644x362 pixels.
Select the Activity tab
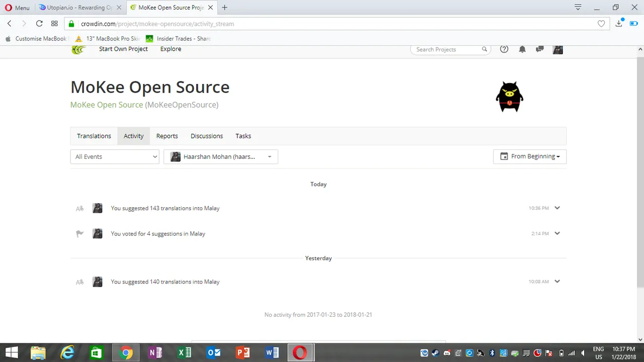[x=133, y=136]
